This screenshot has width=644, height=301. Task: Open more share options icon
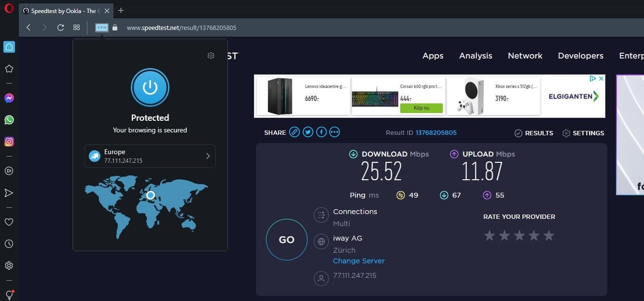pos(335,132)
